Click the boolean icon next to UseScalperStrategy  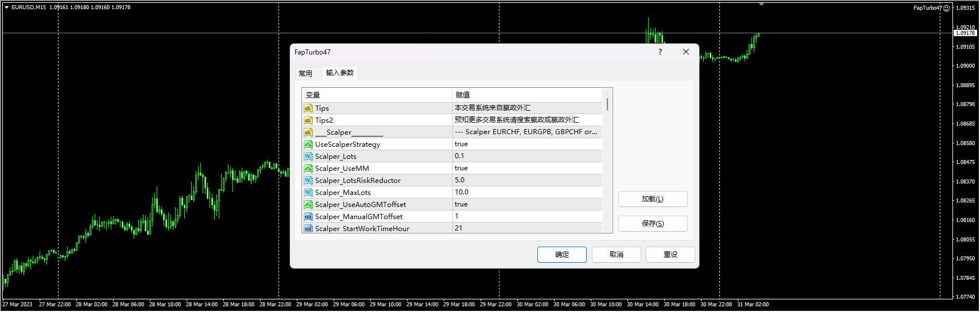coord(308,145)
